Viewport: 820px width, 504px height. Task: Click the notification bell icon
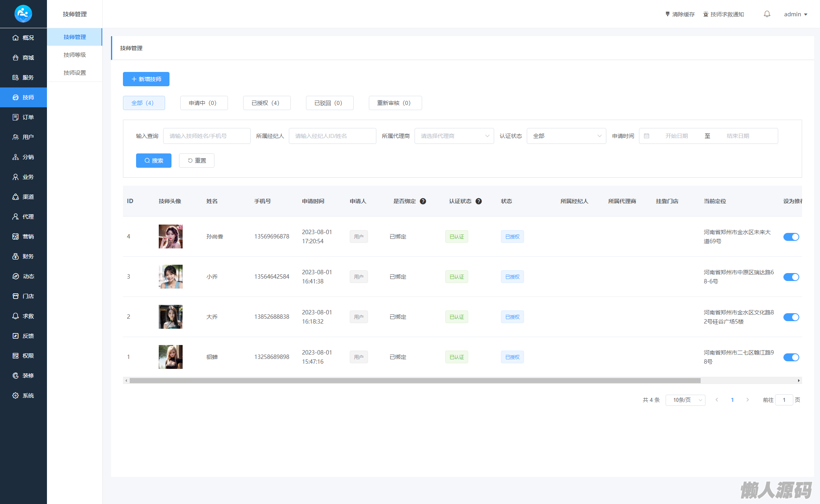(767, 14)
